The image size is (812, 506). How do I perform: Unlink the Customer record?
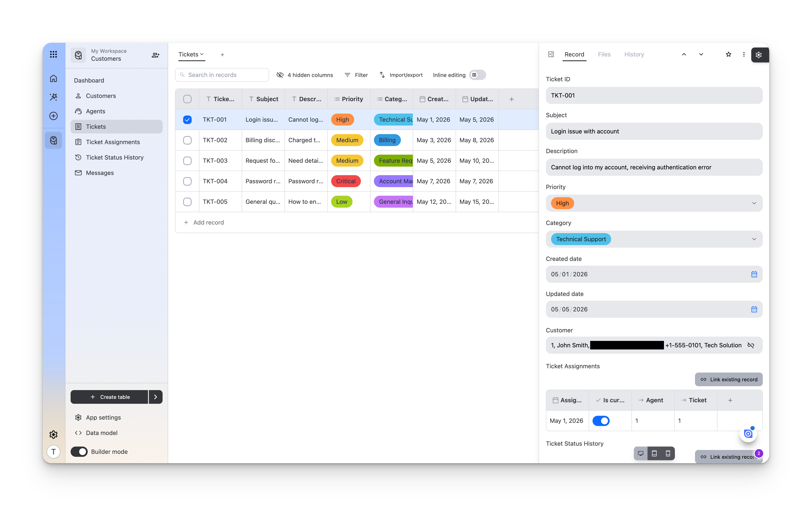click(x=751, y=345)
